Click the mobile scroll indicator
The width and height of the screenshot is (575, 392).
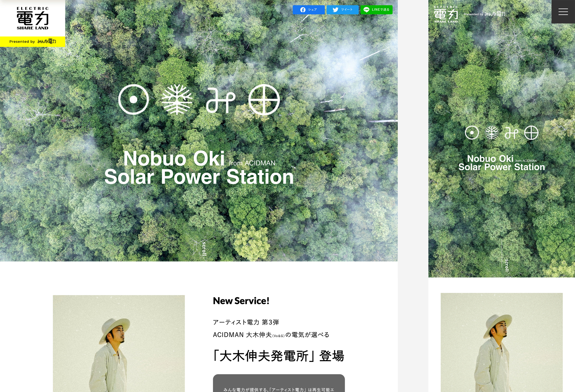[504, 256]
